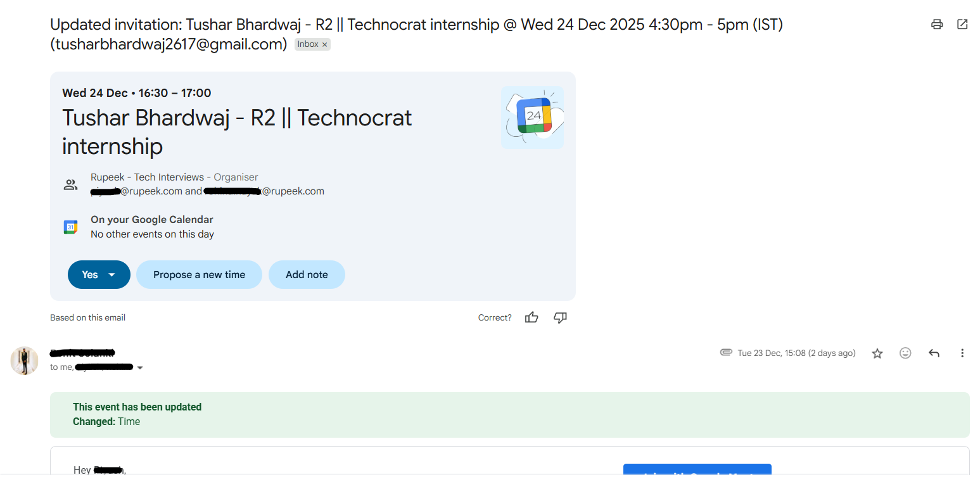Viewport: 980px width, 477px height.
Task: Click the 'Wed 24 Dec • 16:30 – 17:00' text
Action: coord(137,93)
